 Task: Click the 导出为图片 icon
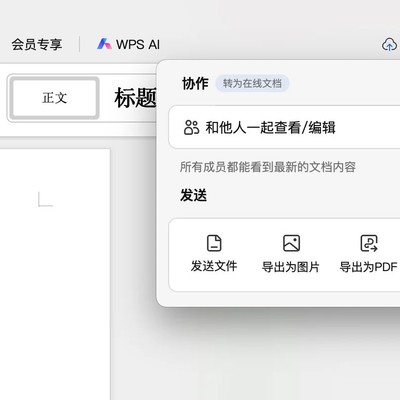[x=291, y=243]
